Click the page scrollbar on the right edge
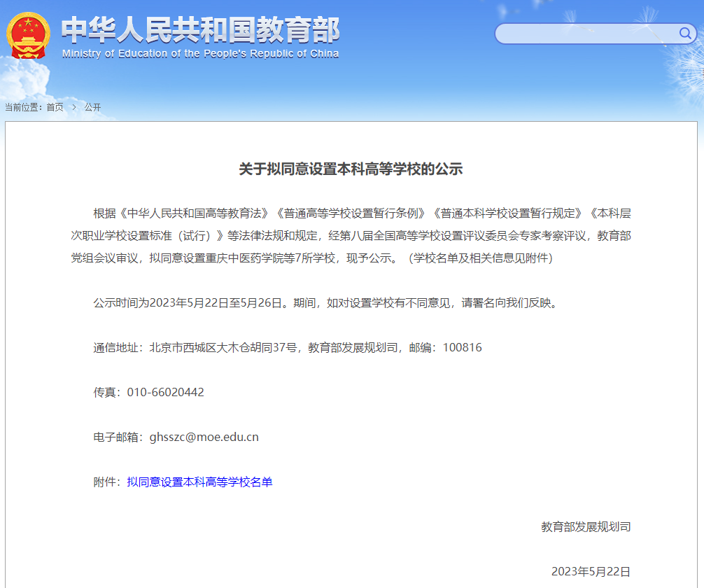 [x=701, y=294]
